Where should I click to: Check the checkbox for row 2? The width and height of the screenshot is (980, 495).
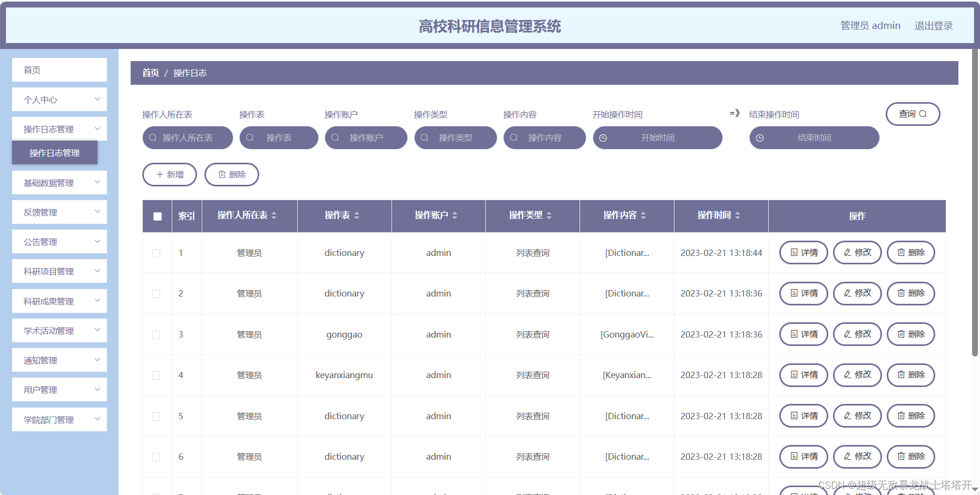pos(156,294)
